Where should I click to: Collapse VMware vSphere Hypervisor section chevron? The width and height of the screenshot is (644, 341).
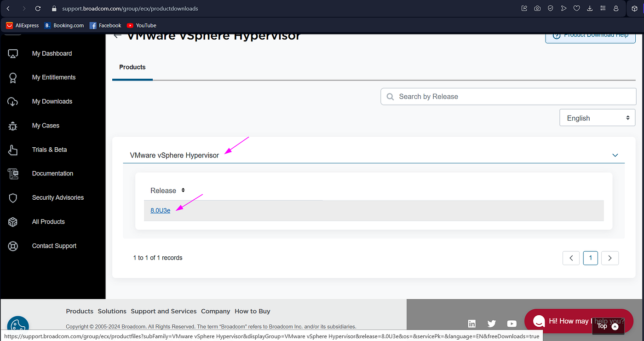pos(615,155)
